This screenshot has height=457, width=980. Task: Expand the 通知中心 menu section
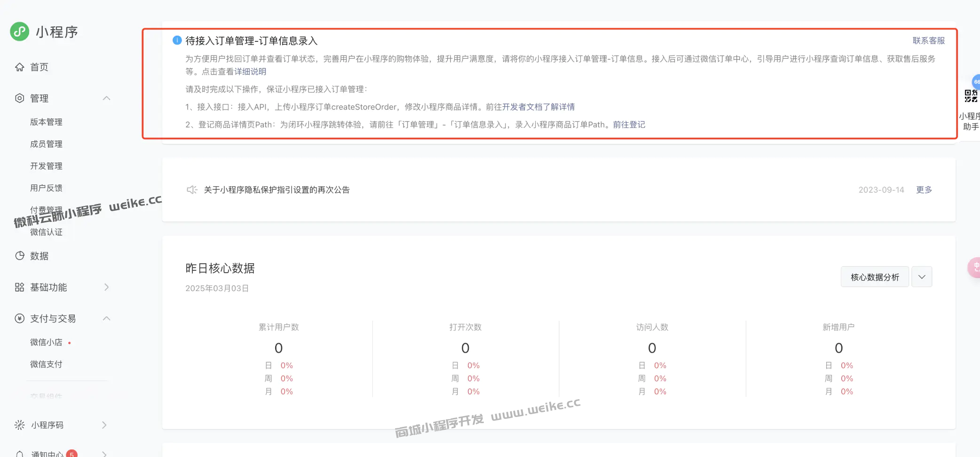coord(105,454)
